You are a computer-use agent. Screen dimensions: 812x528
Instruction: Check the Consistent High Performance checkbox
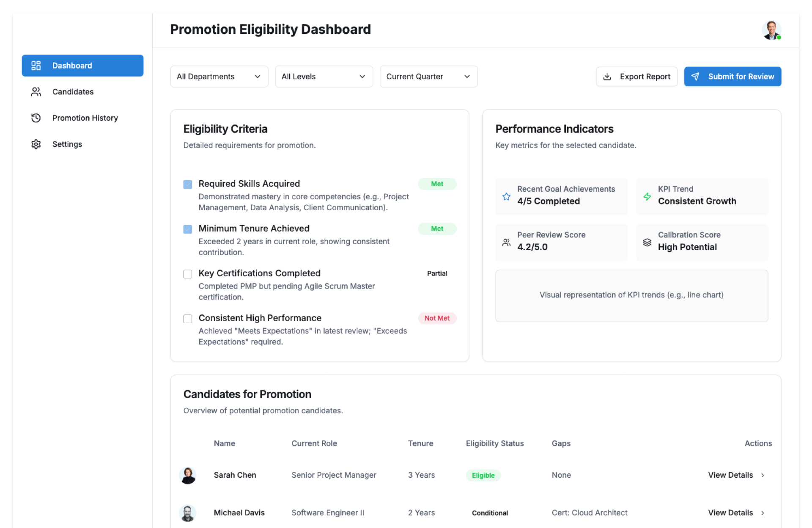click(188, 319)
